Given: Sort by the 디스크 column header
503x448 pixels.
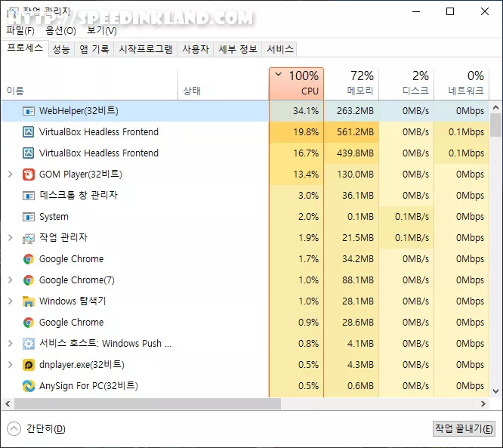Looking at the screenshot, I should click(x=406, y=84).
